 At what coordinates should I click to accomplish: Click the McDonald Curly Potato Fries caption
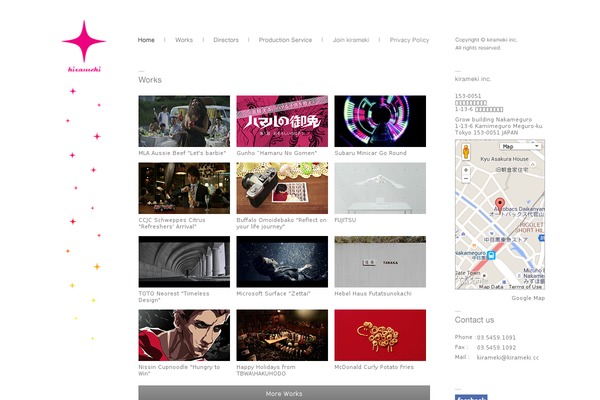point(374,367)
